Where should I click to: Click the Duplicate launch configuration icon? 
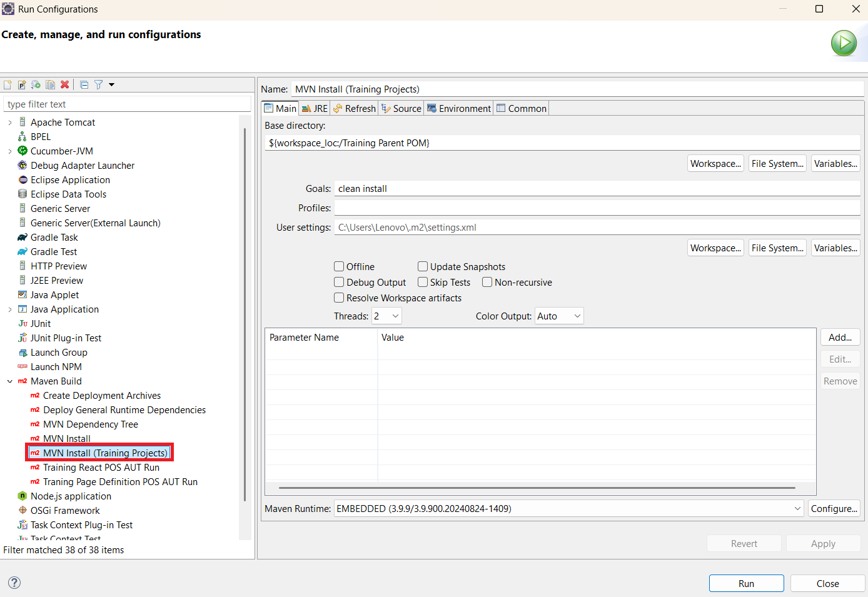[x=50, y=84]
